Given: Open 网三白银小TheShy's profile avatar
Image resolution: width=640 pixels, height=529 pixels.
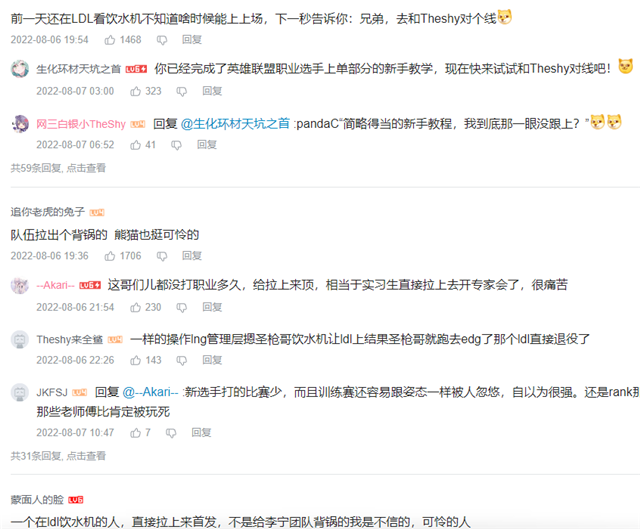Looking at the screenshot, I should click(20, 123).
